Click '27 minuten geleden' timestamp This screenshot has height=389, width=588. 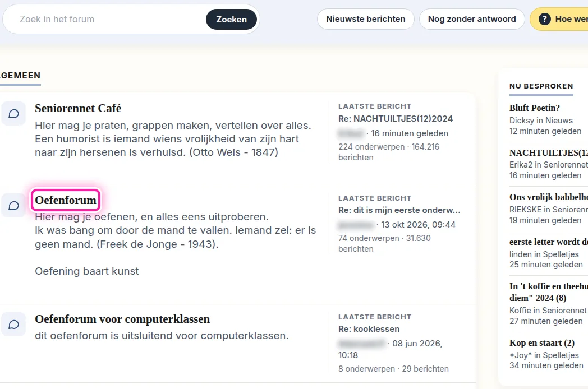tap(545, 321)
